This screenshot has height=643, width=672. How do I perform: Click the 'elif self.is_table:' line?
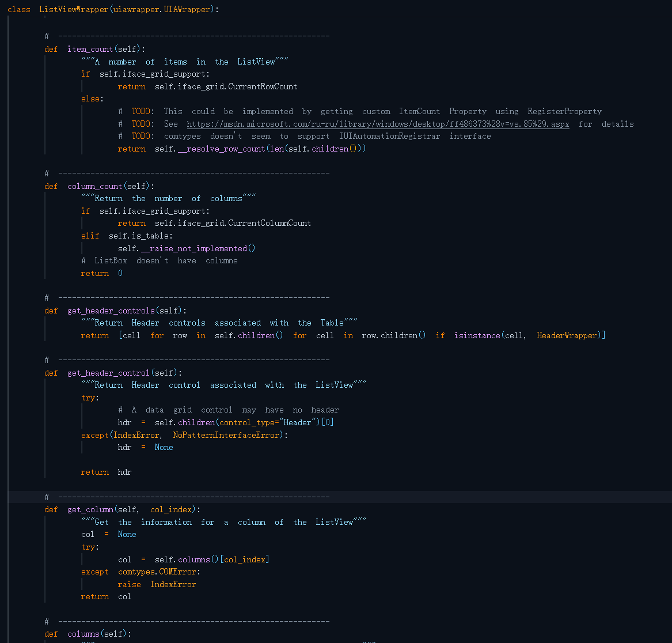pos(127,236)
